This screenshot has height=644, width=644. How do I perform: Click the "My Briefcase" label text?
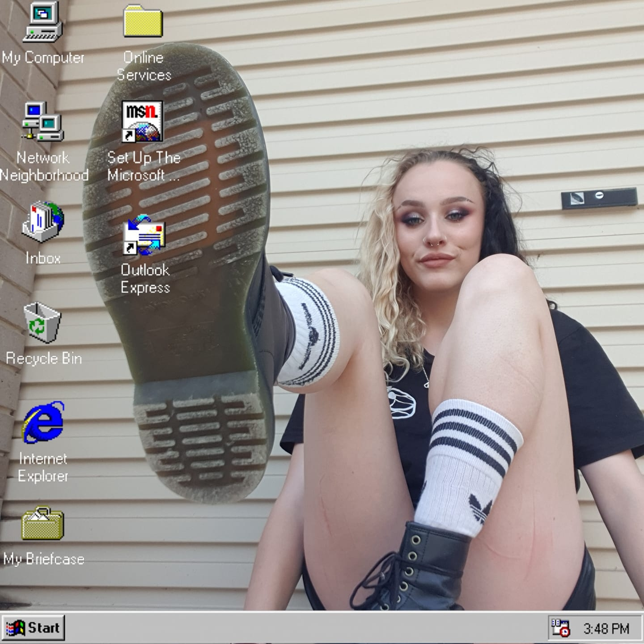(43, 559)
